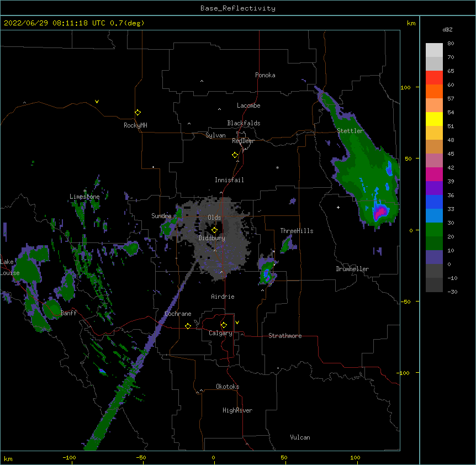Click the white plus marker west of the Stettler storm
This screenshot has height=465, width=476.
[x=338, y=207]
